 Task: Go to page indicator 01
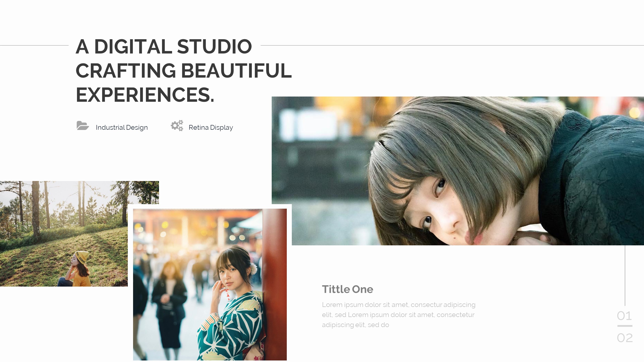click(x=624, y=316)
